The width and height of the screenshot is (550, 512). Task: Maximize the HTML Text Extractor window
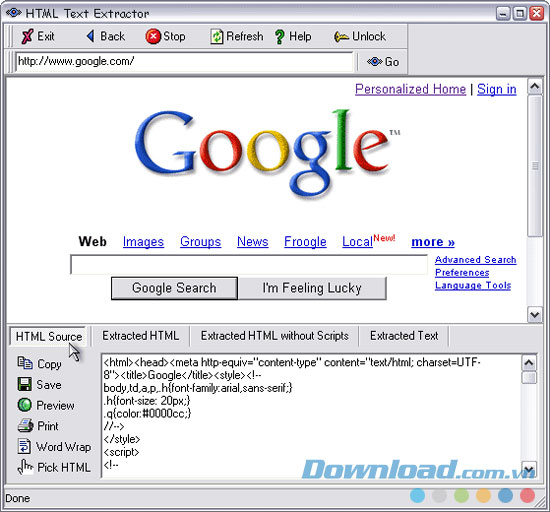(x=520, y=14)
